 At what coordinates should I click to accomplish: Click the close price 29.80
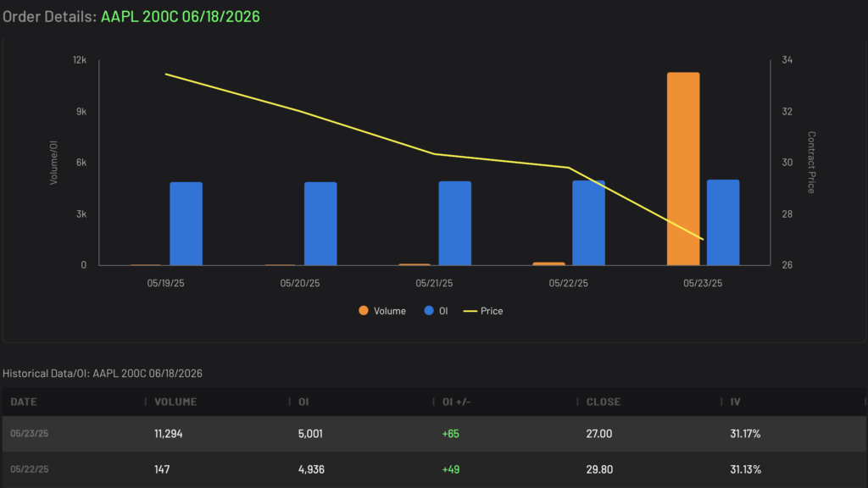(x=599, y=469)
